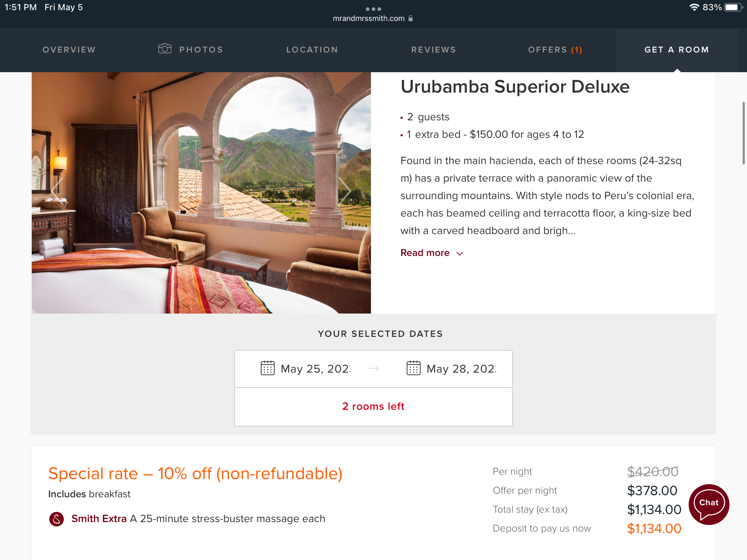Click the check-in calendar icon

click(267, 368)
